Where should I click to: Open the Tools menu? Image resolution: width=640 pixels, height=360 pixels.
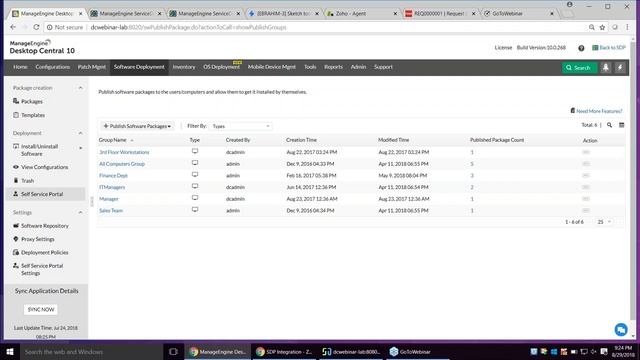310,67
